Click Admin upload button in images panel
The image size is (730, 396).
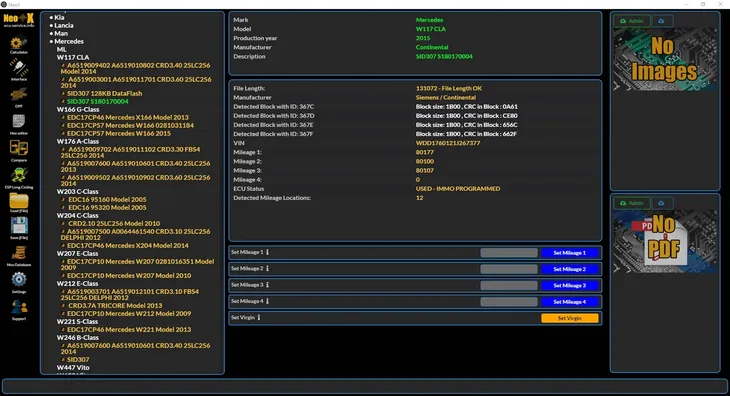[x=632, y=21]
